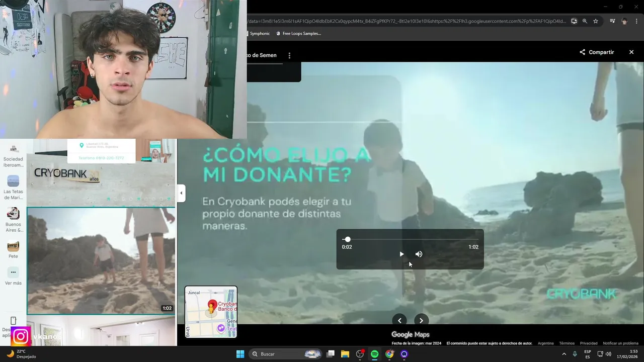The image size is (644, 362).
Task: Open Las Tetas de Mari... saved place
Action: tap(14, 188)
